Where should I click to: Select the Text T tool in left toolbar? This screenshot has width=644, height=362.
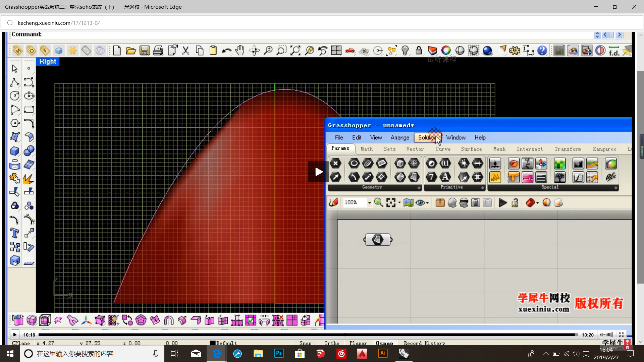(15, 233)
